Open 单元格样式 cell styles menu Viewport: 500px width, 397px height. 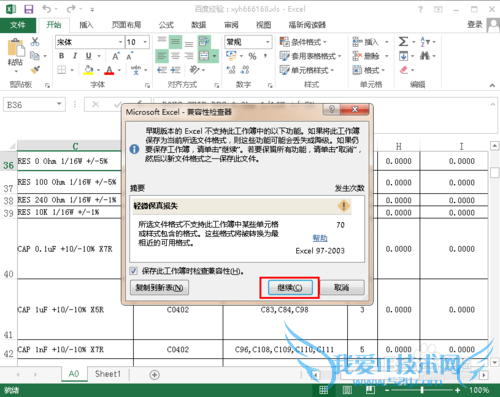click(x=307, y=70)
